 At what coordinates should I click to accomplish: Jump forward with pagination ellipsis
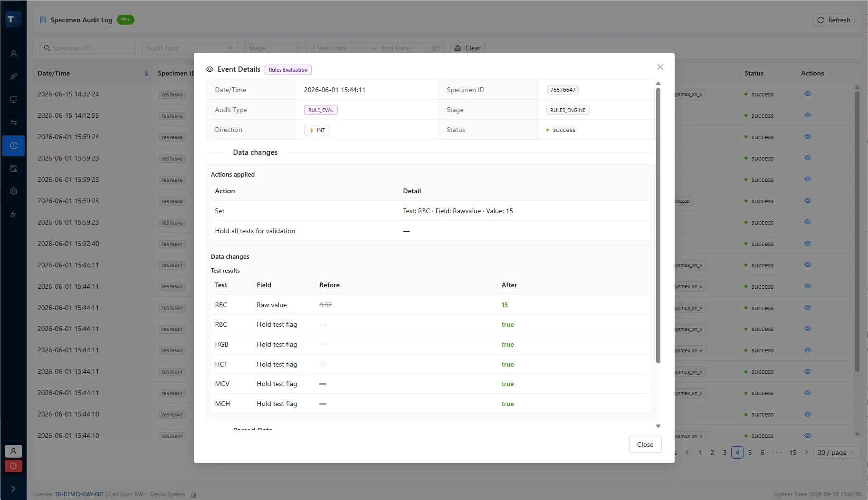(x=777, y=453)
